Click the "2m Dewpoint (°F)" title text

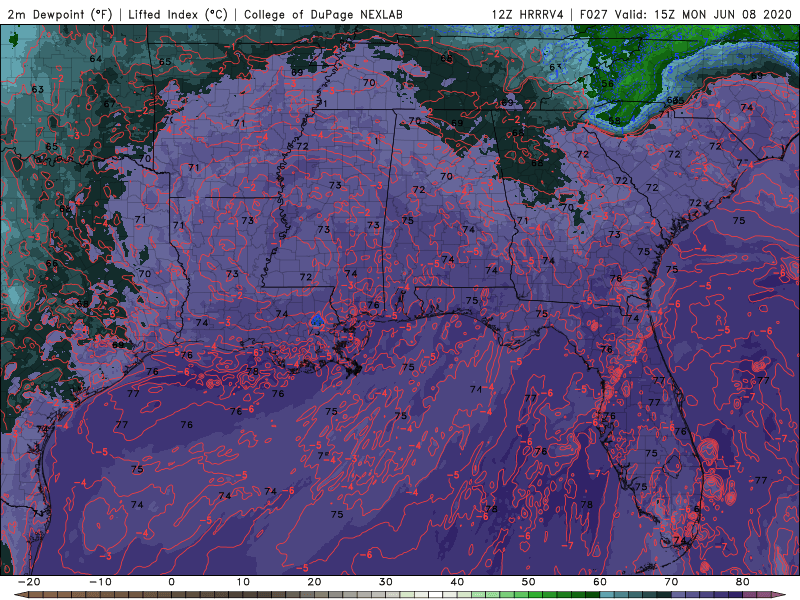[59, 14]
